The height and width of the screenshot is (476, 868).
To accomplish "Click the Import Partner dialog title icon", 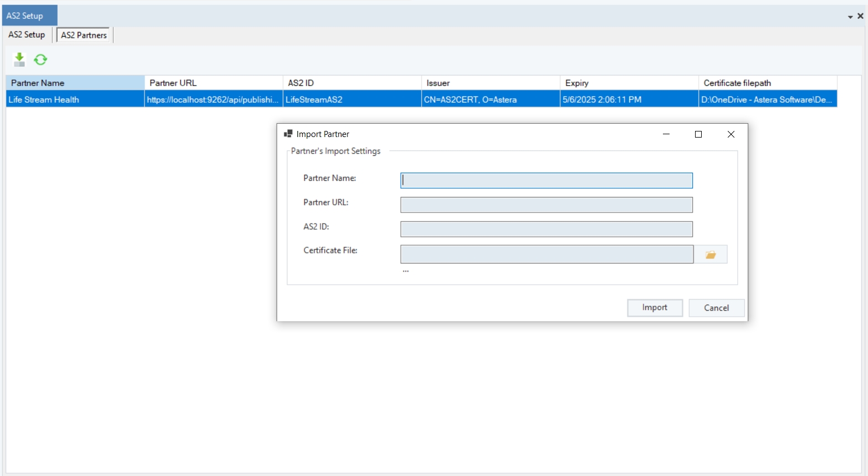I will coord(288,134).
